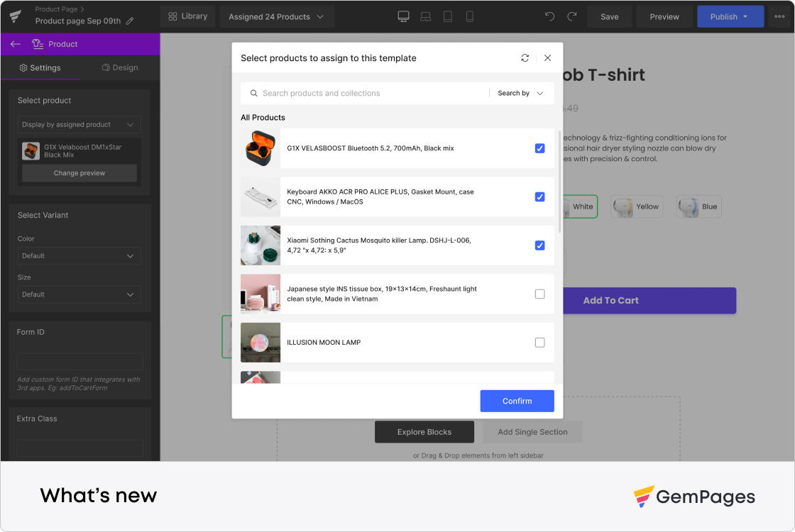
Task: Uncheck Xiaomi Sothing Cactus Mosquito Lamp
Action: point(540,245)
